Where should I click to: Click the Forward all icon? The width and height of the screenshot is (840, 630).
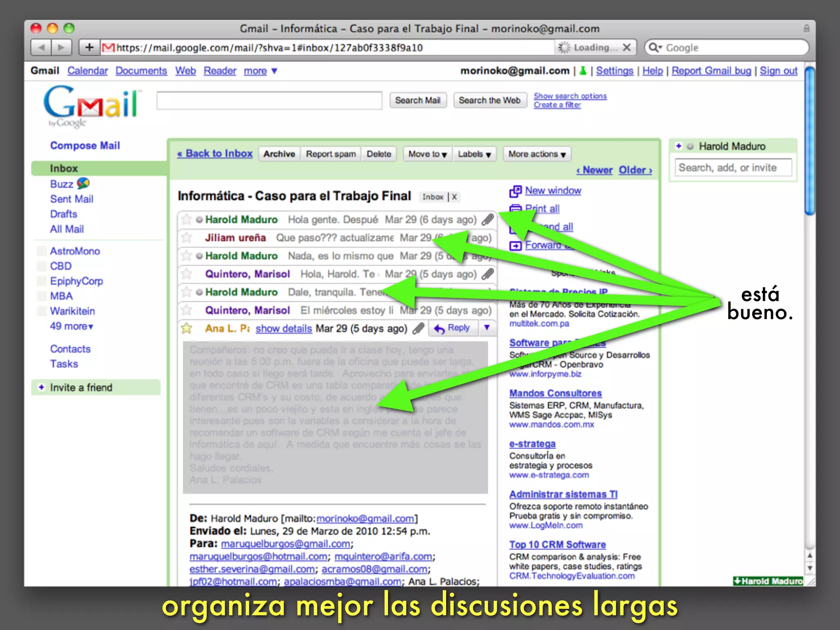click(515, 245)
